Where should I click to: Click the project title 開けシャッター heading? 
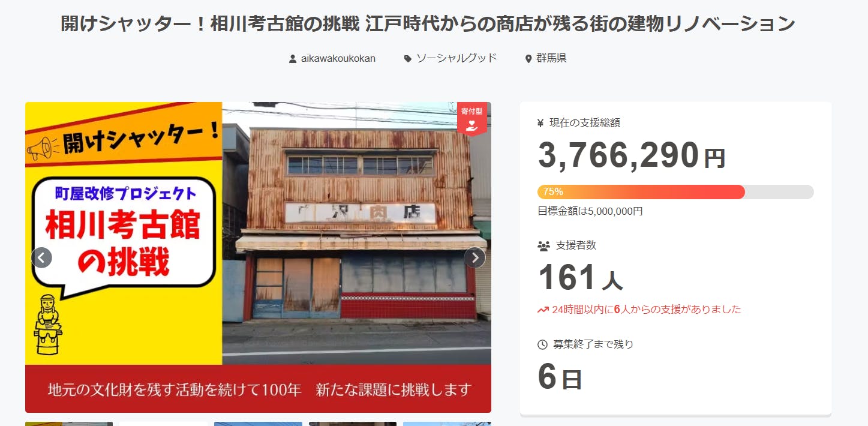coord(428,25)
